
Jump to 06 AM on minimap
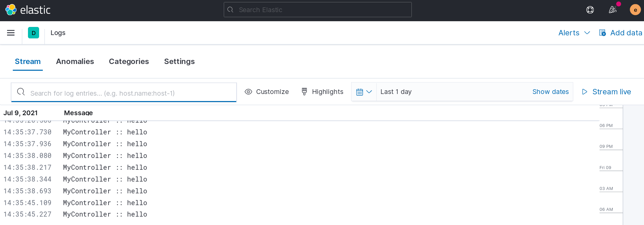pyautogui.click(x=606, y=210)
